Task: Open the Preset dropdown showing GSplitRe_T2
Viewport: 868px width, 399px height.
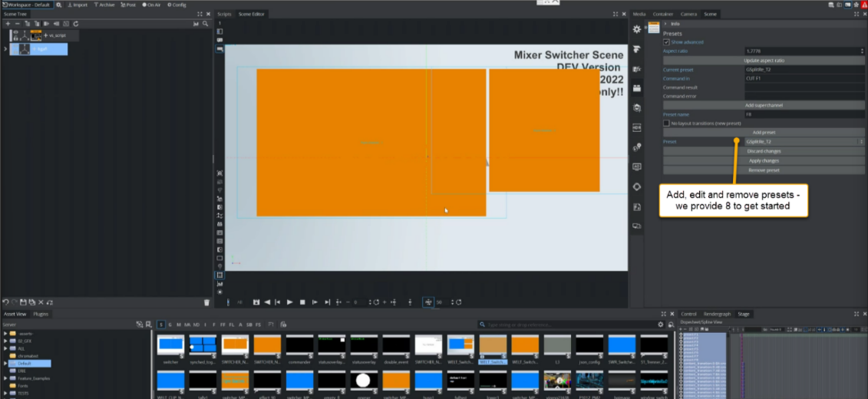Action: tap(804, 142)
